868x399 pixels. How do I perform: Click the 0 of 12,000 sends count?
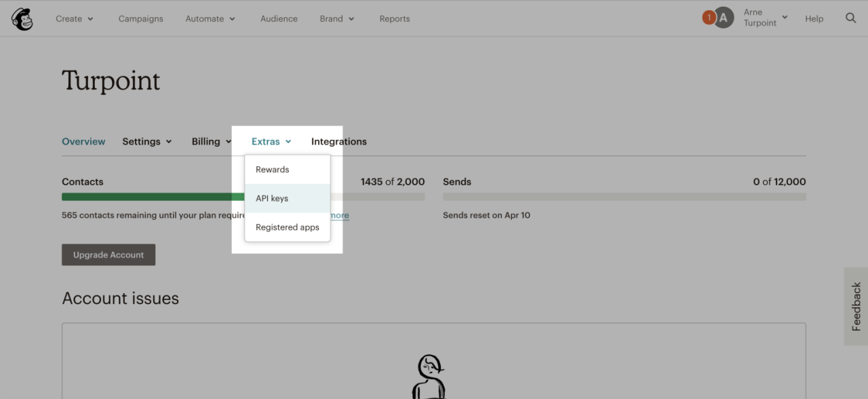click(x=779, y=182)
